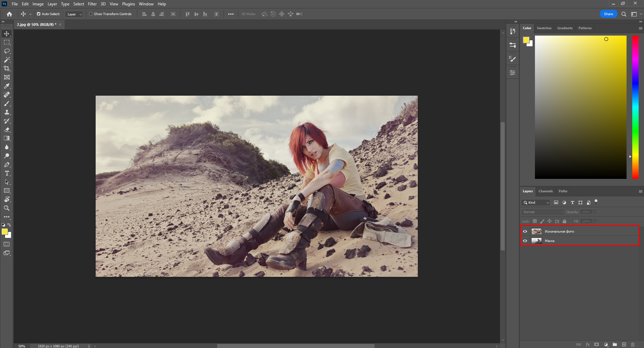Go to the Home screen button
The image size is (644, 348).
click(9, 14)
